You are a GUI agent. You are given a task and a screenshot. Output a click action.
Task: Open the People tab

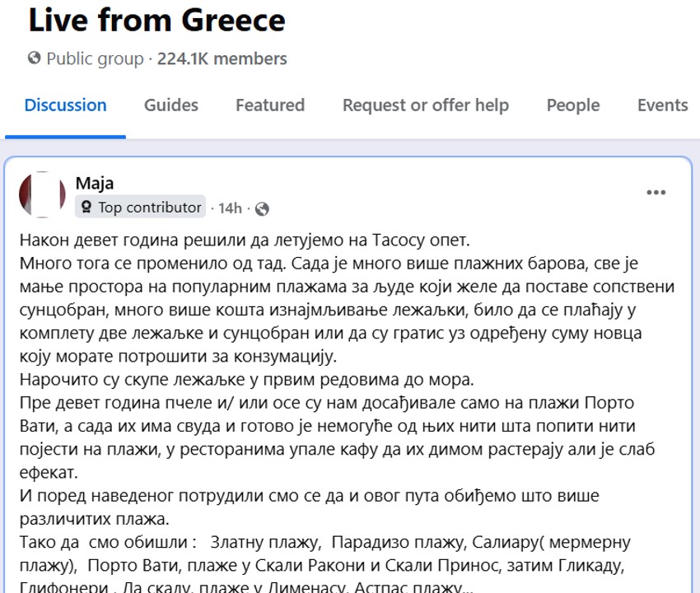[573, 105]
